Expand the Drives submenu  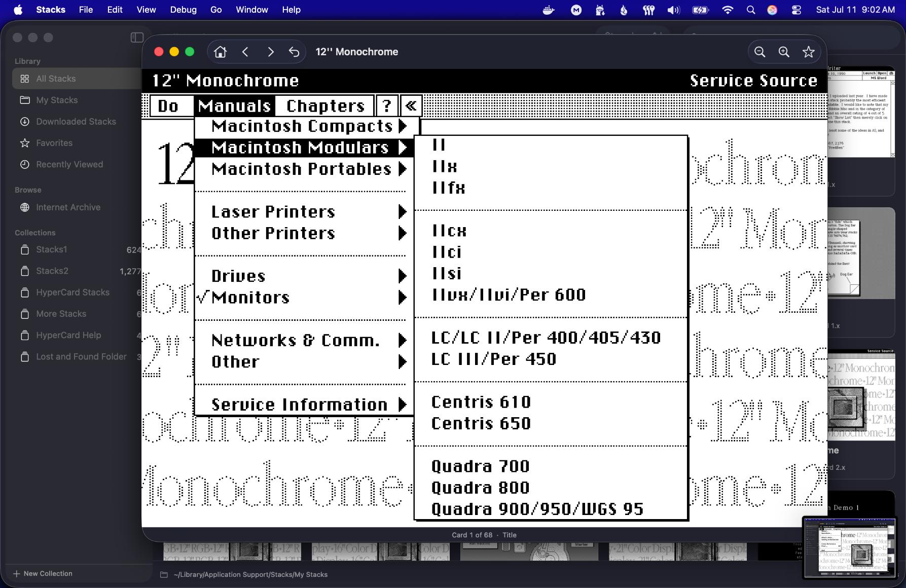tap(304, 276)
